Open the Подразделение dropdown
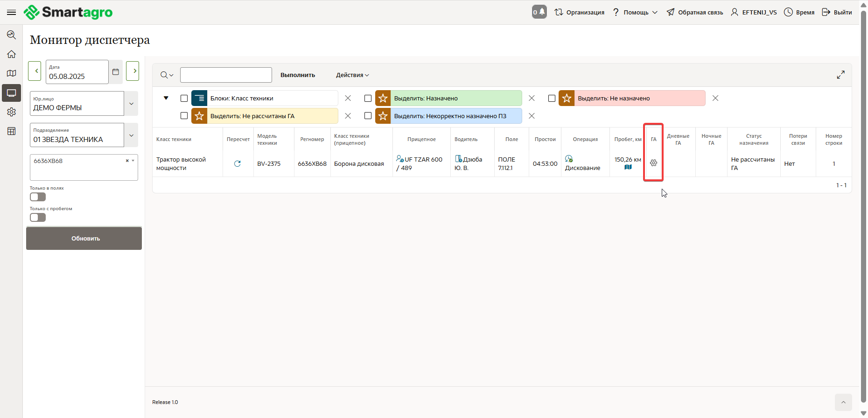The width and height of the screenshot is (868, 418). coord(131,135)
